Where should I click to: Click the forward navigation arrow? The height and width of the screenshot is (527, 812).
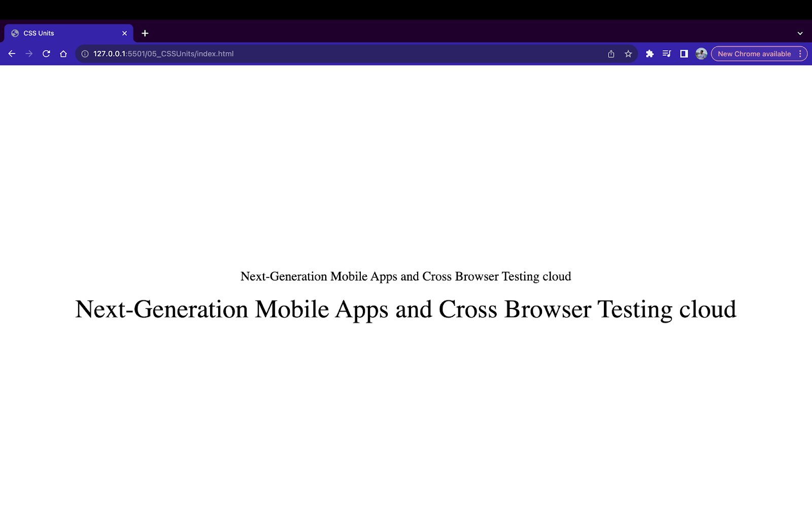click(29, 54)
